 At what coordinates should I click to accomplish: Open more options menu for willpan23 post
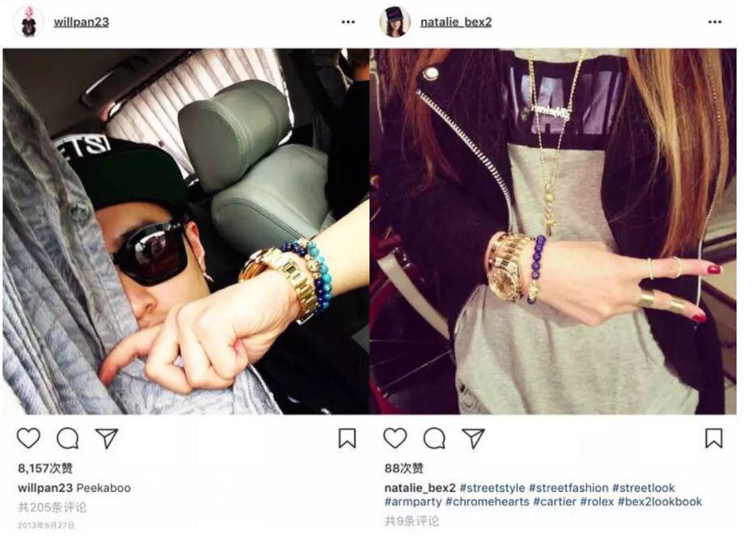(348, 22)
